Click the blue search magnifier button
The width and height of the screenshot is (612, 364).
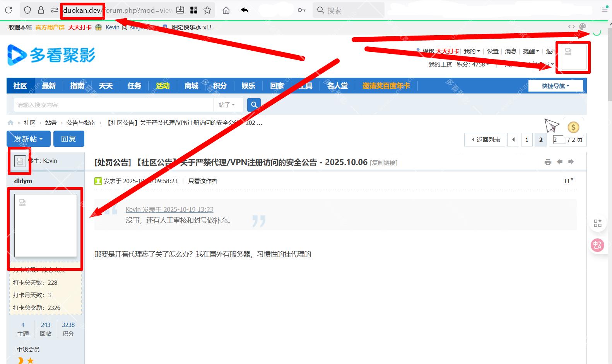254,105
